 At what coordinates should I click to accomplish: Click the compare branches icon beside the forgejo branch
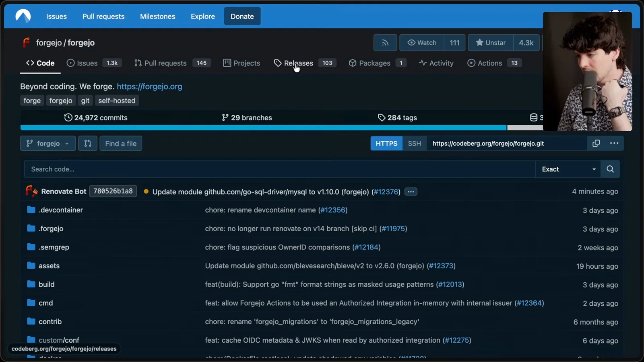[x=88, y=144]
